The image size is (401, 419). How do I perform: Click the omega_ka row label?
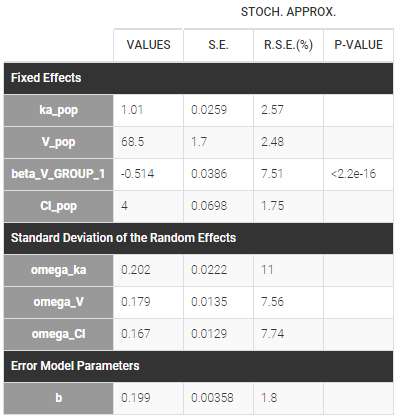click(59, 270)
